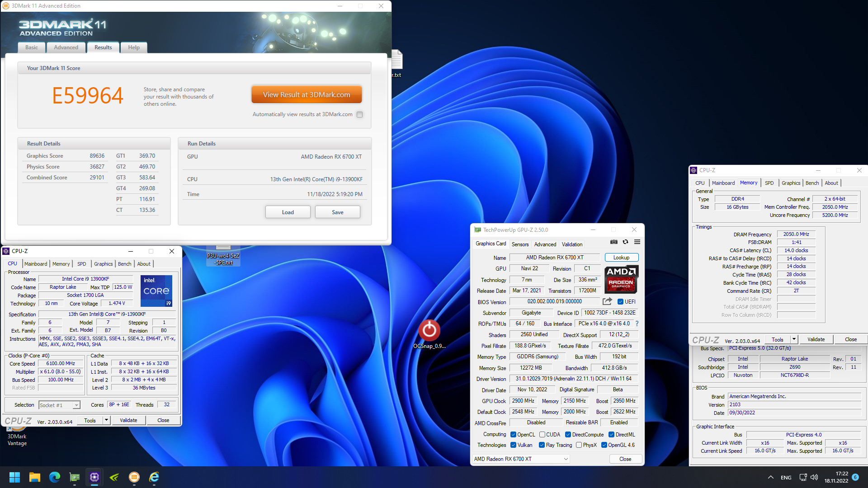Click the Intel Core i9 logo in CPU-Z
Image resolution: width=868 pixels, height=488 pixels.
156,291
